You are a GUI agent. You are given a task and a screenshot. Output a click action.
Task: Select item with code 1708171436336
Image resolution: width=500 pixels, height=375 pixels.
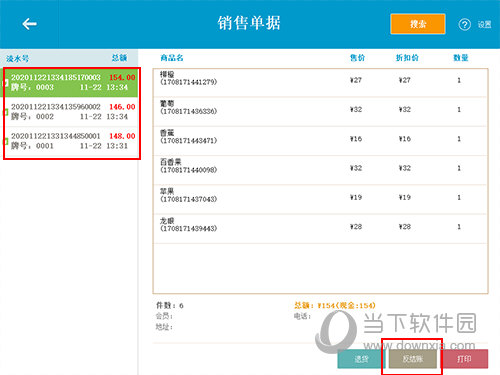coord(320,112)
